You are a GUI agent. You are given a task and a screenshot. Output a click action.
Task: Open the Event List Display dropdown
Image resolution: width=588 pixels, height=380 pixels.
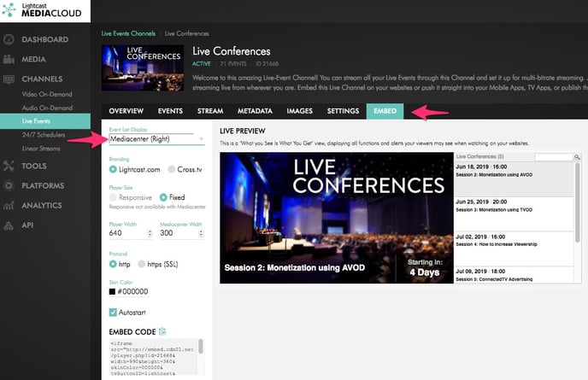(156, 137)
